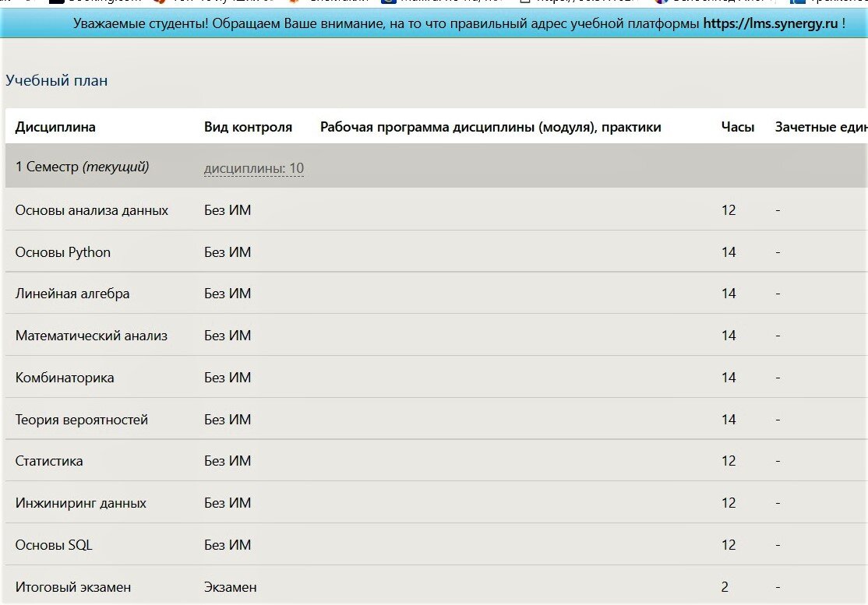The width and height of the screenshot is (868, 605).
Task: Select hours value 14 for Теория вероятностей
Action: pyautogui.click(x=729, y=420)
